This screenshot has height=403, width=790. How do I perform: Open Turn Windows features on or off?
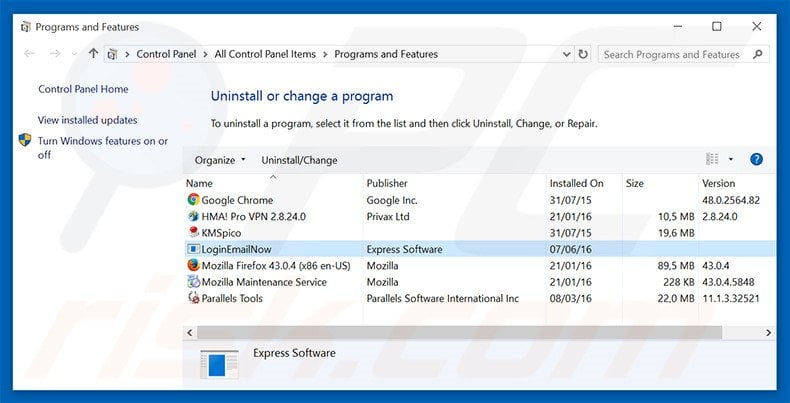click(x=103, y=148)
